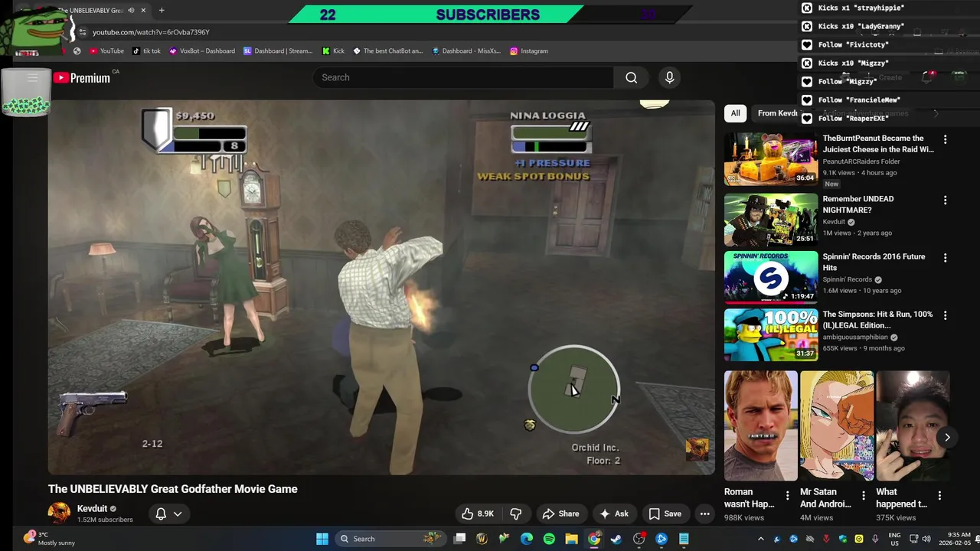Open the Kevduit channel name link

point(92,508)
